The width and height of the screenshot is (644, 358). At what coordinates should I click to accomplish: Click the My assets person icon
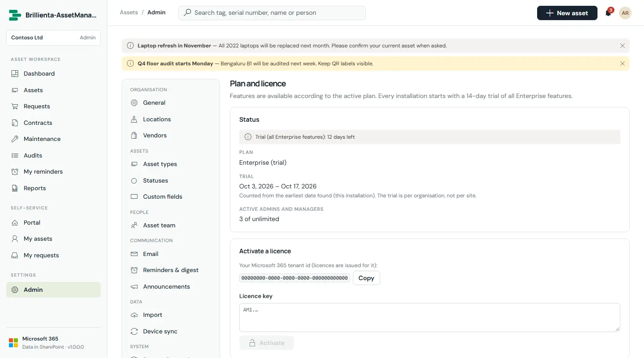point(15,239)
